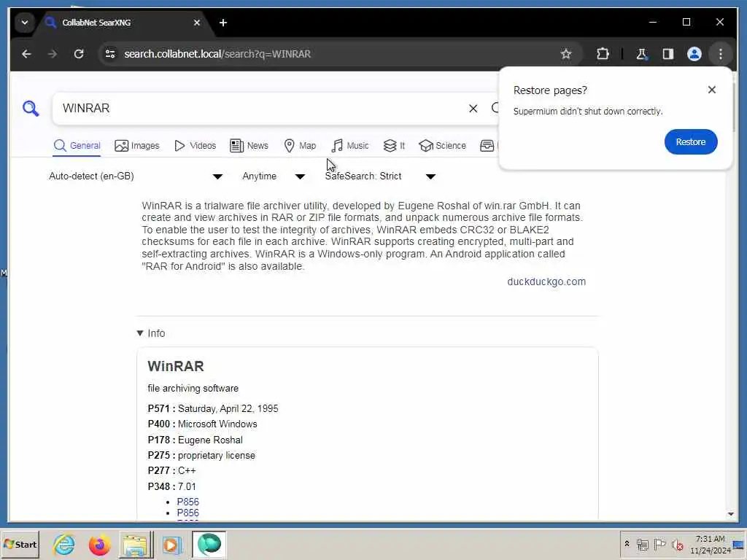Collapse the Info section
Viewport: 747px width, 560px height.
[x=151, y=333]
